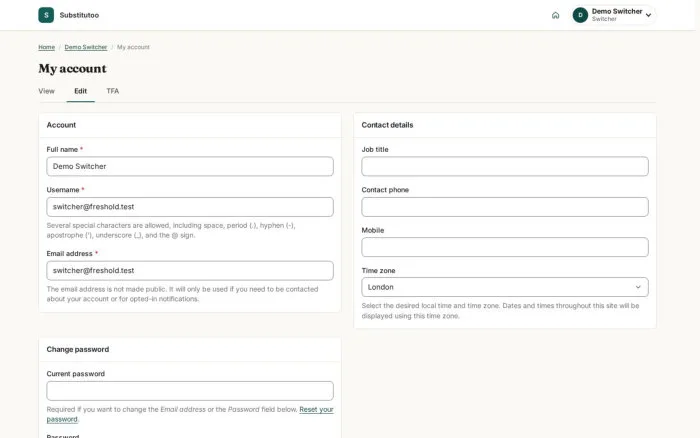Switch to the View tab
Viewport: 700px width, 438px height.
click(46, 91)
